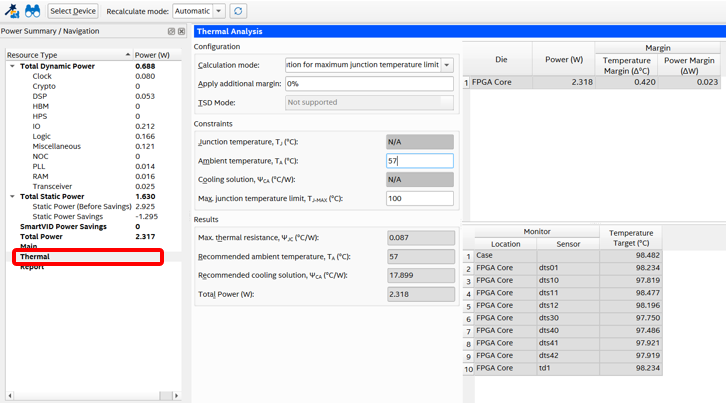Screen dimensions: 727x403
Task: Sort by the Resource Type column header
Action: tap(69, 55)
